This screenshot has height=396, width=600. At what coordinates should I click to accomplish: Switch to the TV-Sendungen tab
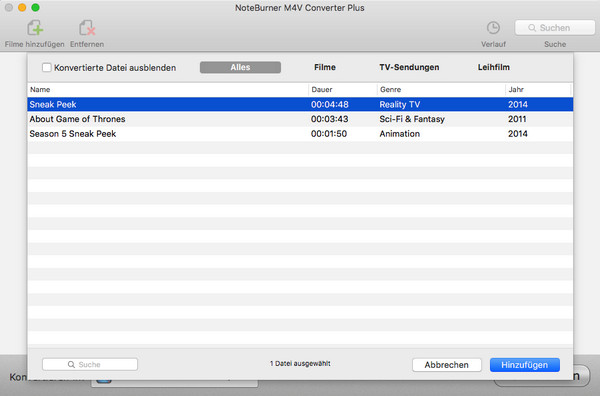(x=409, y=67)
